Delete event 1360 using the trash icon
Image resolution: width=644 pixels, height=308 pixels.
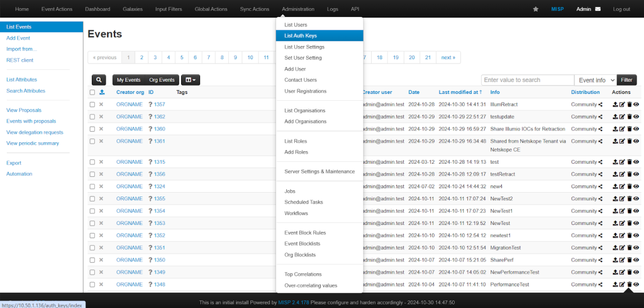pos(629,129)
